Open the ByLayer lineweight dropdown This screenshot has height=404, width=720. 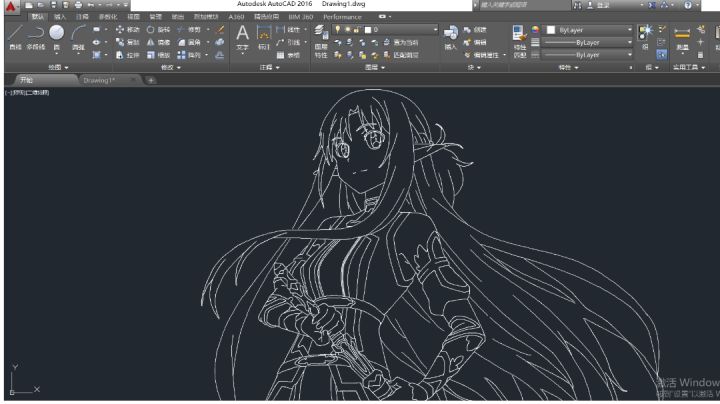(587, 42)
